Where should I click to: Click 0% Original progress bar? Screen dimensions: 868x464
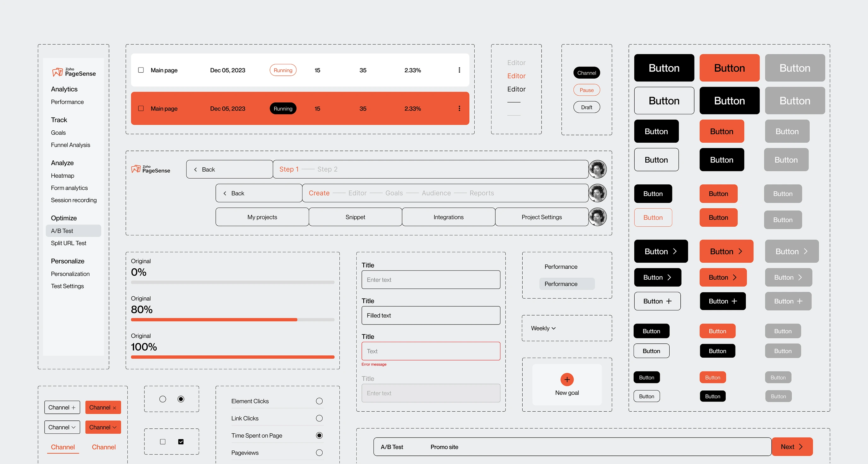[x=233, y=283]
